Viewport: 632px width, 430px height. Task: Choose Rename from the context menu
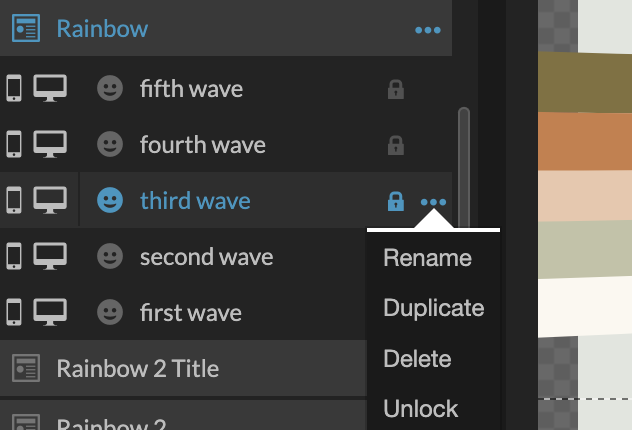coord(427,258)
